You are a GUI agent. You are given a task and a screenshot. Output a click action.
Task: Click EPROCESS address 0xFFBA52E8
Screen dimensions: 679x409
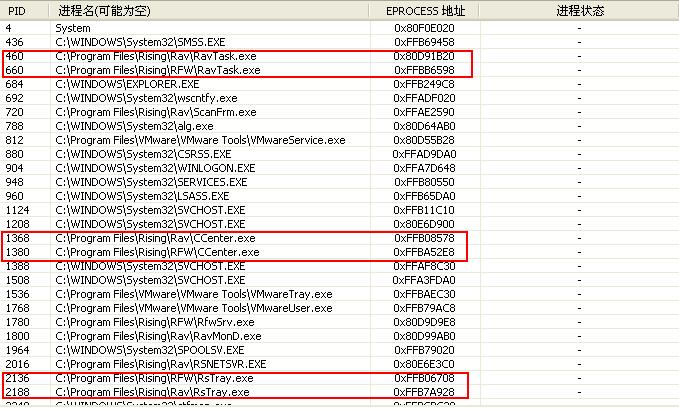coord(424,252)
